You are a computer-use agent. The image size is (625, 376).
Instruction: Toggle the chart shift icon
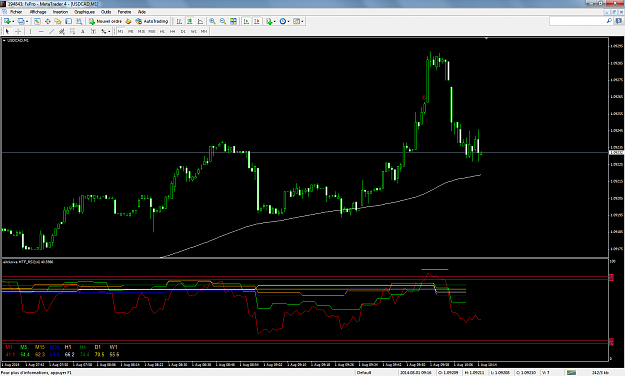257,21
